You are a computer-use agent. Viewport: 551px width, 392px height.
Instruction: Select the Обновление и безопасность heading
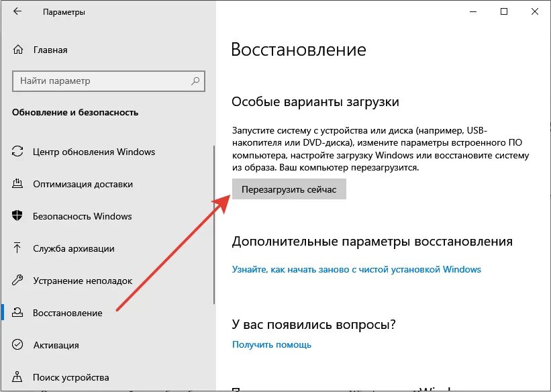click(x=74, y=113)
